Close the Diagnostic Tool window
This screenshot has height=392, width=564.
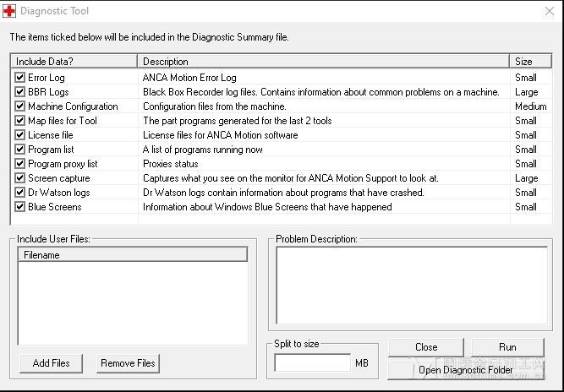pos(550,11)
